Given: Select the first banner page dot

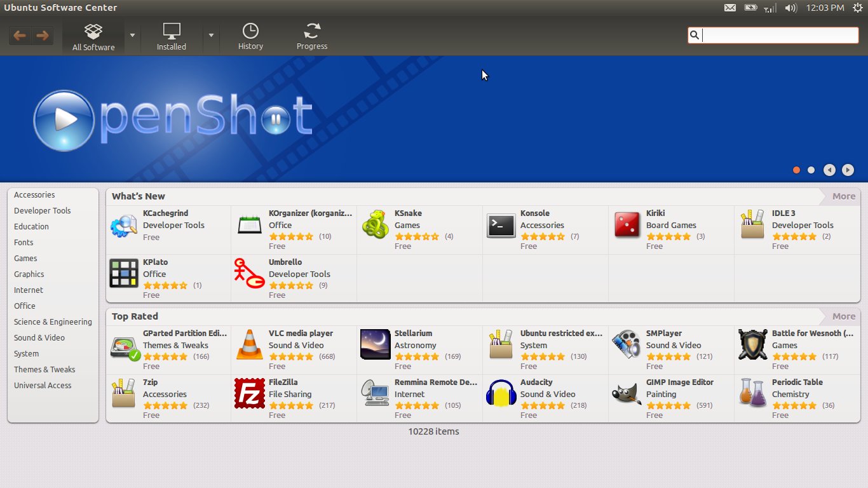Looking at the screenshot, I should (796, 170).
